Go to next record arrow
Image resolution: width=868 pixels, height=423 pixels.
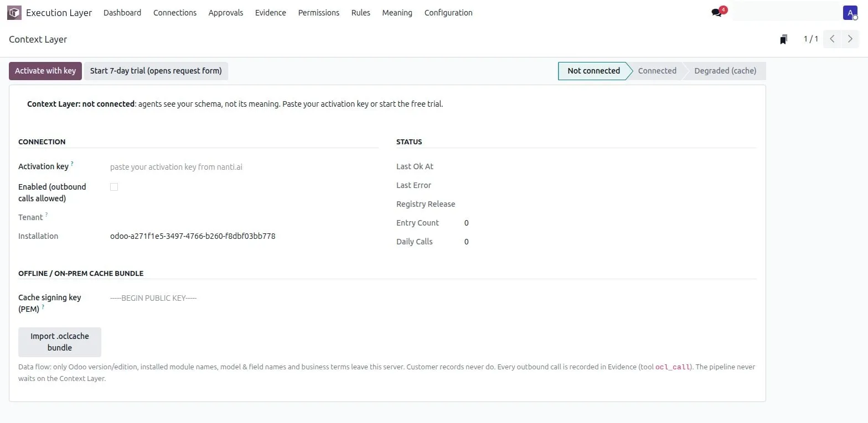[x=850, y=39]
